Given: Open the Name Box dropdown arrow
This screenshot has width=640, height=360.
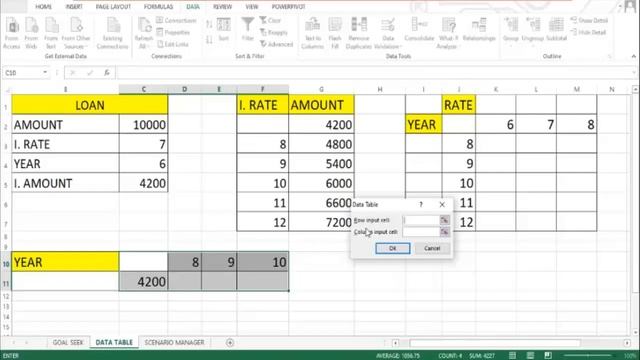Looking at the screenshot, I should coord(45,73).
